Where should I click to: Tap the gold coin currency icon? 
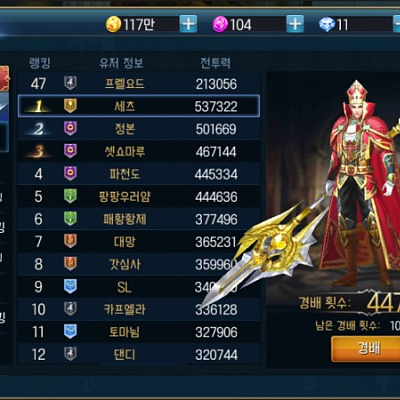(x=113, y=25)
